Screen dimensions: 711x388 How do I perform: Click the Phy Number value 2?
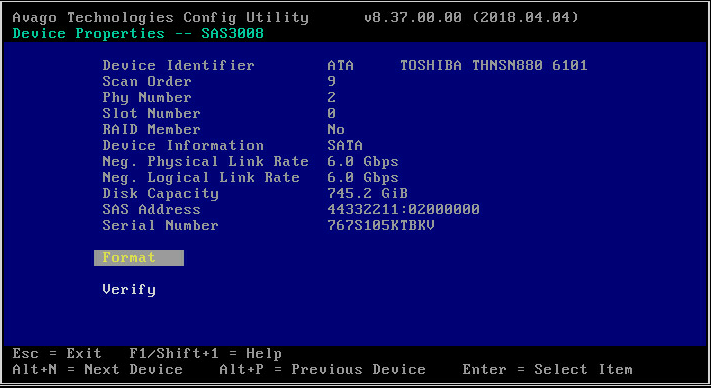[331, 97]
